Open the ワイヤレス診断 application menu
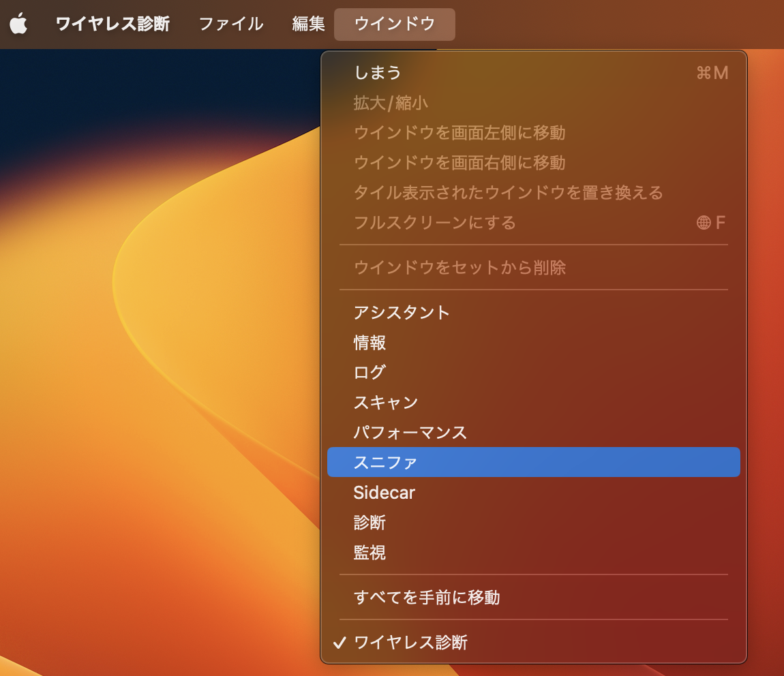The image size is (784, 676). coord(112,24)
